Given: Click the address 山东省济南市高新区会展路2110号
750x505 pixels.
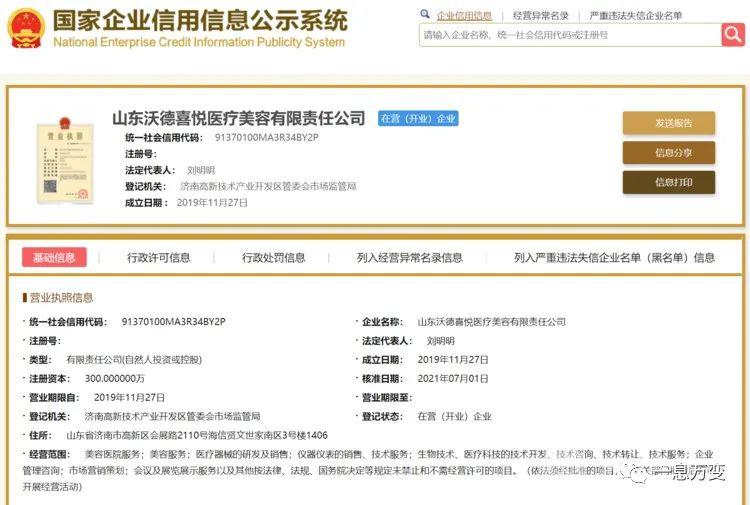Looking at the screenshot, I should point(197,435).
